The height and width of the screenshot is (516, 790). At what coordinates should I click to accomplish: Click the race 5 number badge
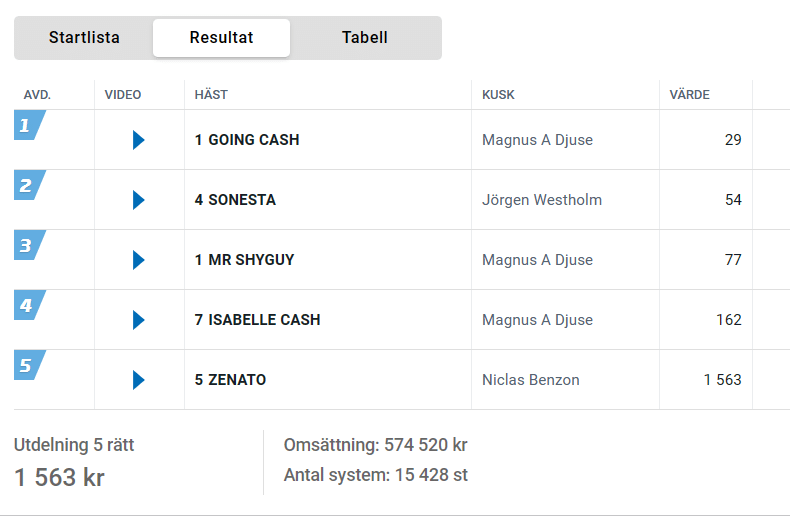pyautogui.click(x=28, y=366)
